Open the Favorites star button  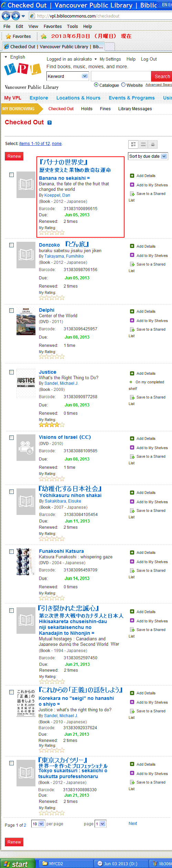click(19, 36)
